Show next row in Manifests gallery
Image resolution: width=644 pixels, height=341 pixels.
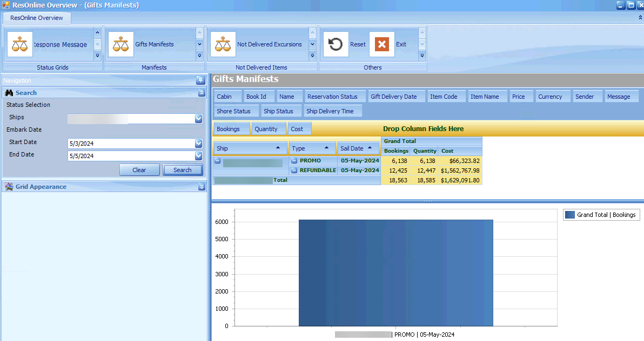click(x=199, y=44)
